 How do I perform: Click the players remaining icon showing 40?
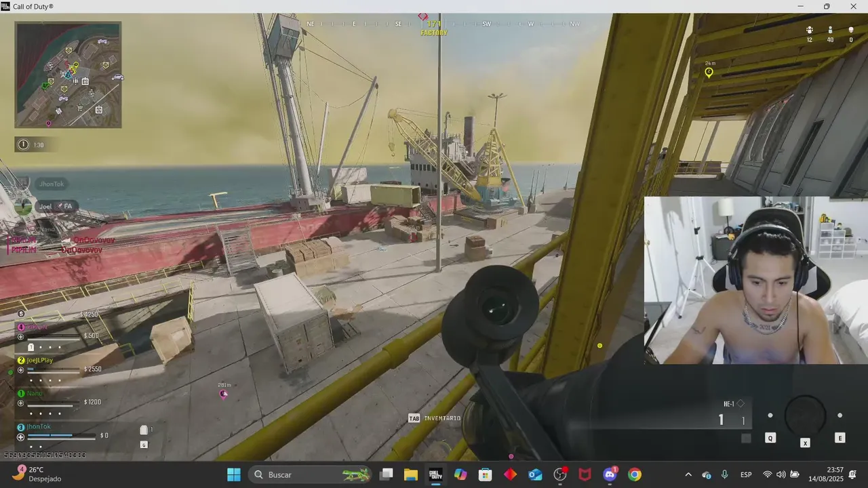[830, 30]
